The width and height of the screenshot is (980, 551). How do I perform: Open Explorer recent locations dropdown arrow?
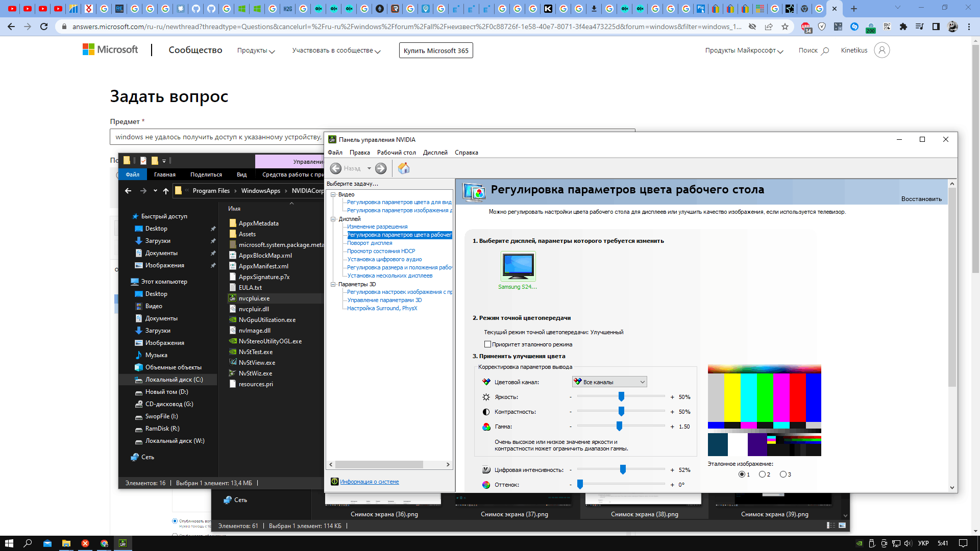155,191
